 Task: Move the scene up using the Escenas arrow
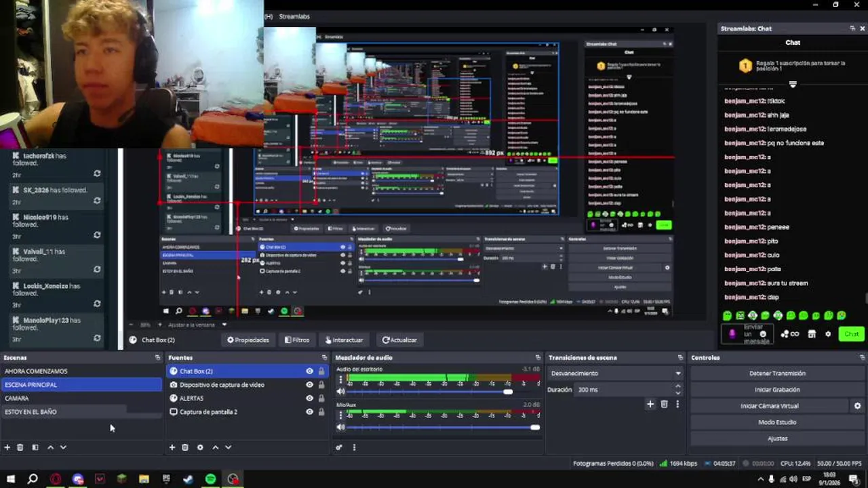click(50, 447)
